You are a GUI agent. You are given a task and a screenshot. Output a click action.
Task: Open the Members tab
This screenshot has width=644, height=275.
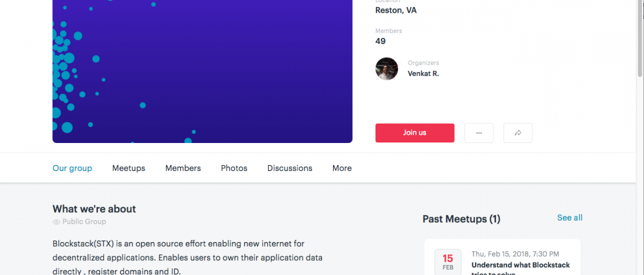pos(183,168)
